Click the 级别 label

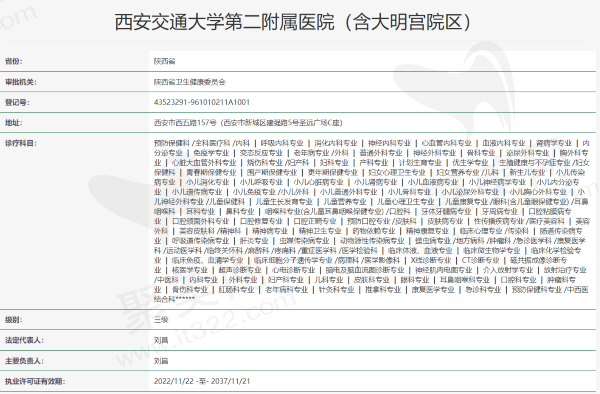point(13,319)
